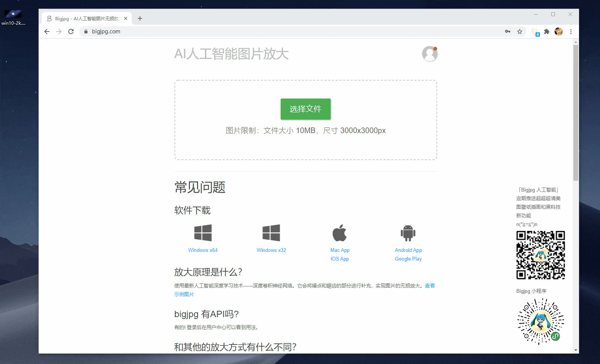Screen dimensions: 600x364
Task: Click the 软件下载 heading
Action: (x=192, y=210)
